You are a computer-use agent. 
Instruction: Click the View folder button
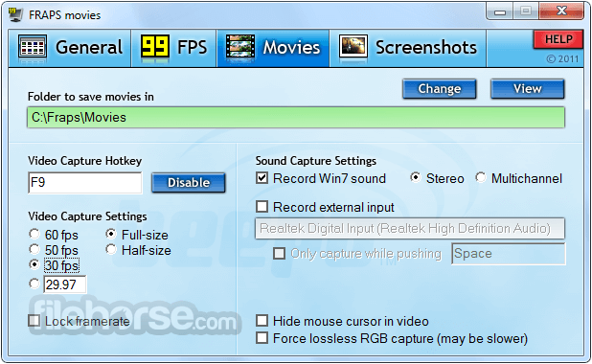pyautogui.click(x=528, y=89)
